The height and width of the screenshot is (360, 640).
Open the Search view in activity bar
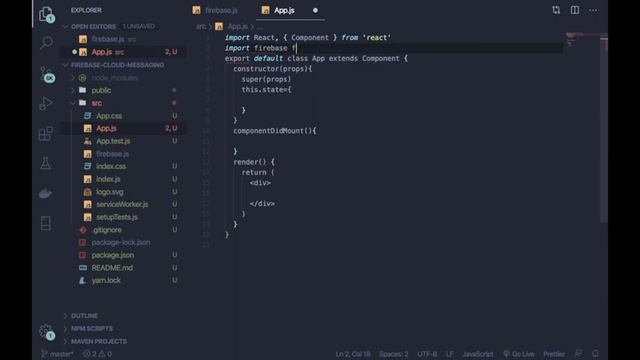(46, 43)
